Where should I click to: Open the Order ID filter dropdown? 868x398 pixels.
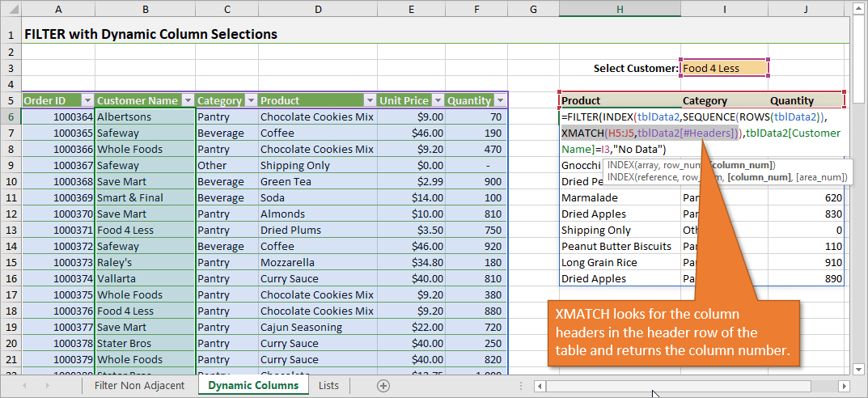click(87, 101)
